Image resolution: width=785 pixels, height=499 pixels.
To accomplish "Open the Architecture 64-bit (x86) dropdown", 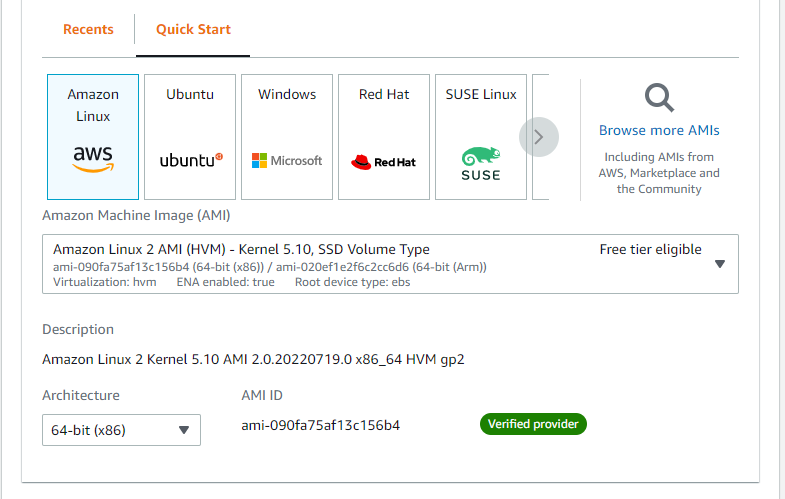I will [121, 430].
